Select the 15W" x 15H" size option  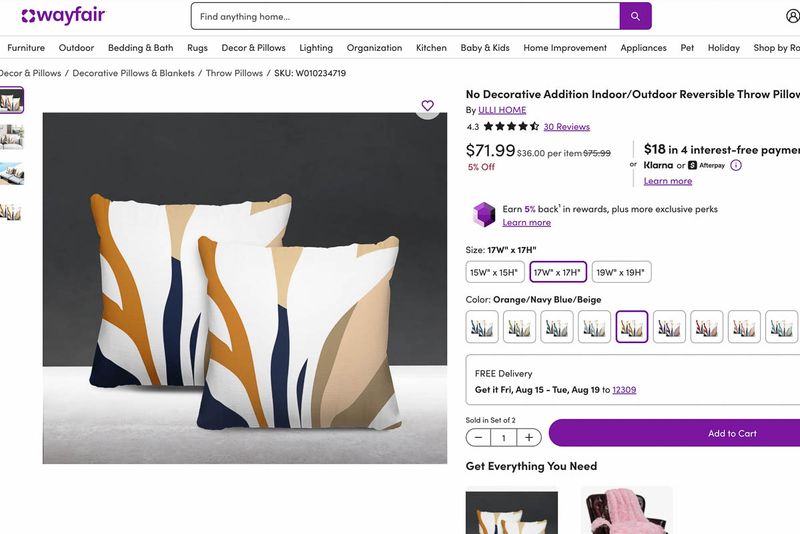[x=494, y=272]
